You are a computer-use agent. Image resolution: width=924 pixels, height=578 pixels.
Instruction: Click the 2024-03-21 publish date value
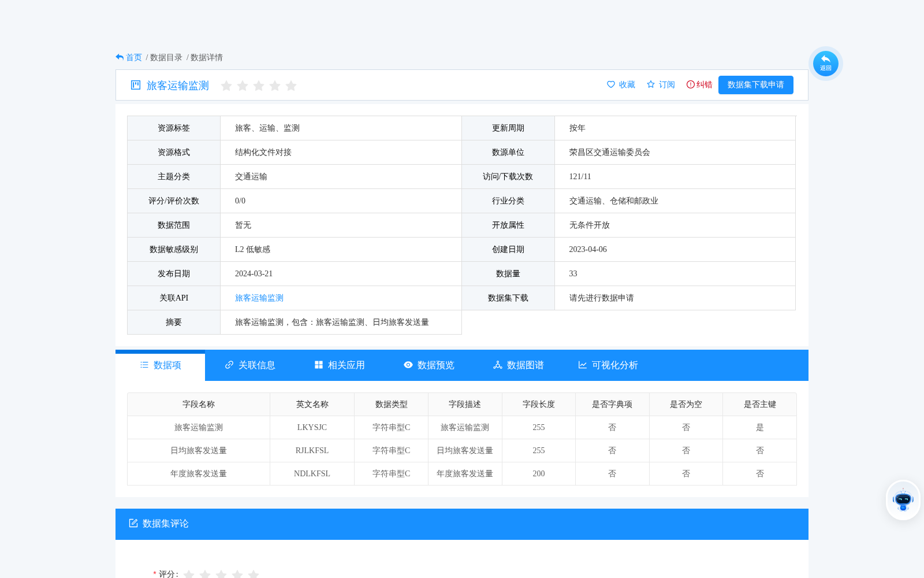[254, 273]
